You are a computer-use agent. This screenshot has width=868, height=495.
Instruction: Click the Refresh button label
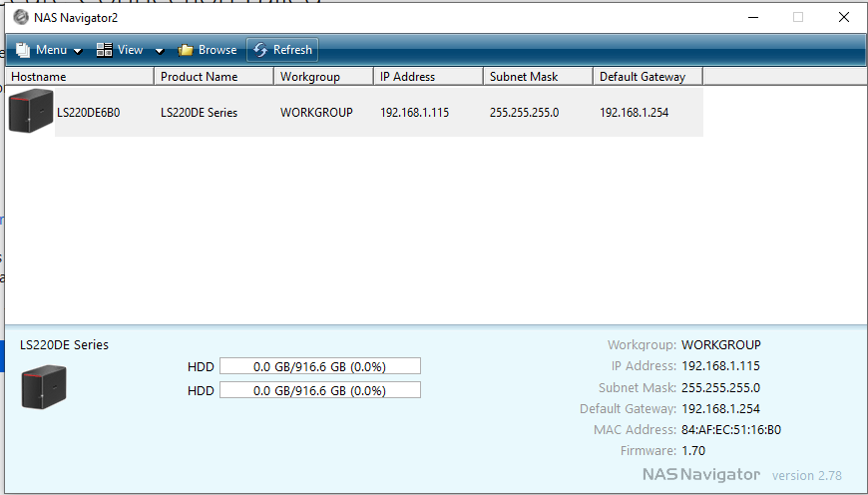point(292,50)
